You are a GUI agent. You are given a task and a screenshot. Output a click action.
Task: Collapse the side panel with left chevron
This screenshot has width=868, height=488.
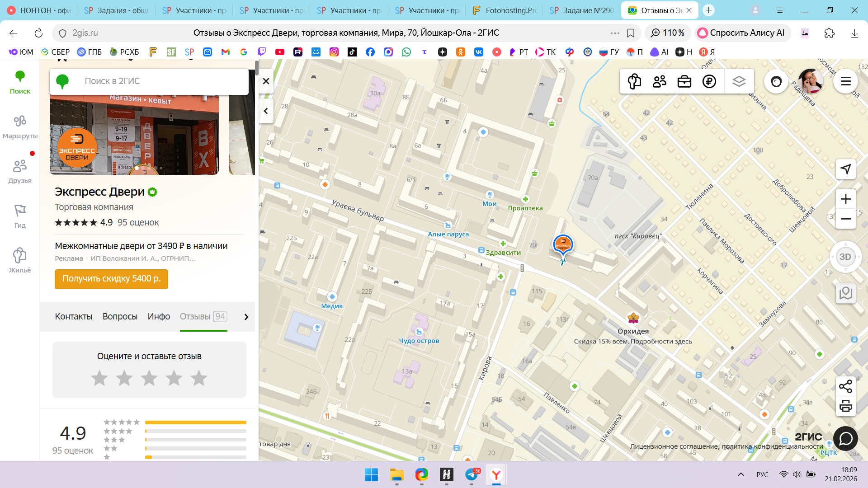tap(266, 111)
